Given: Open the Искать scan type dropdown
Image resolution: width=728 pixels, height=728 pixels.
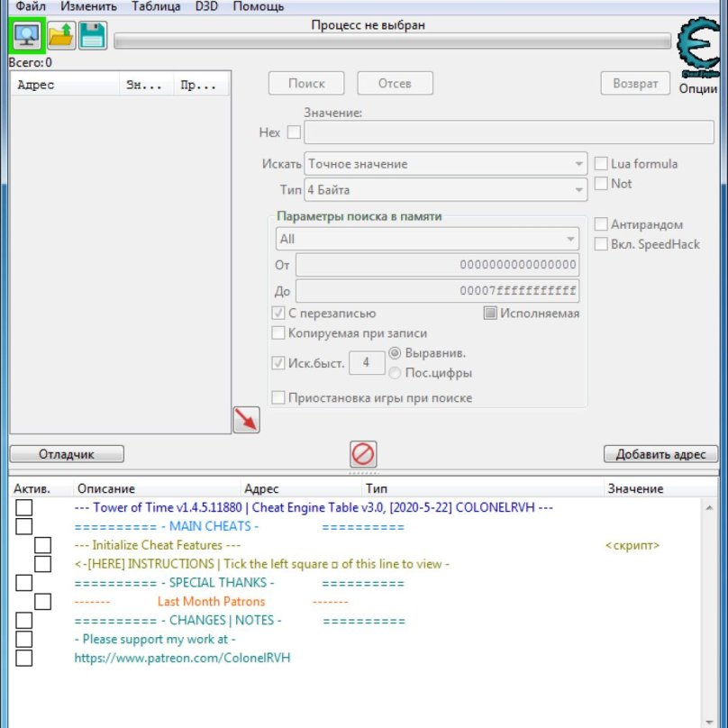Looking at the screenshot, I should pyautogui.click(x=446, y=164).
